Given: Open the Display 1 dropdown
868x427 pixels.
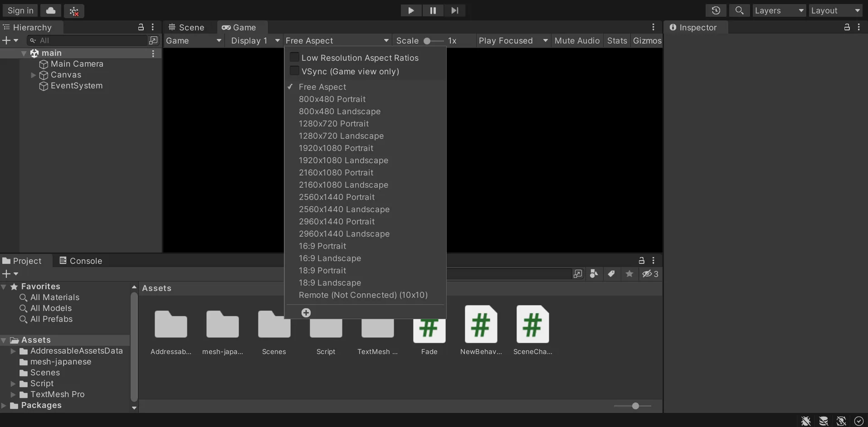Looking at the screenshot, I should tap(255, 41).
